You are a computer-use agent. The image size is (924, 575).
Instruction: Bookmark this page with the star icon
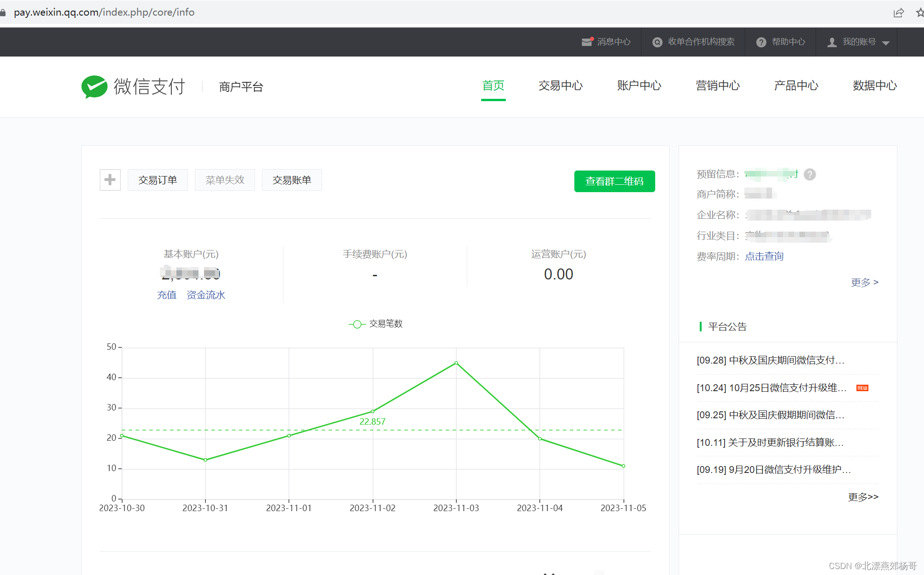tap(919, 12)
